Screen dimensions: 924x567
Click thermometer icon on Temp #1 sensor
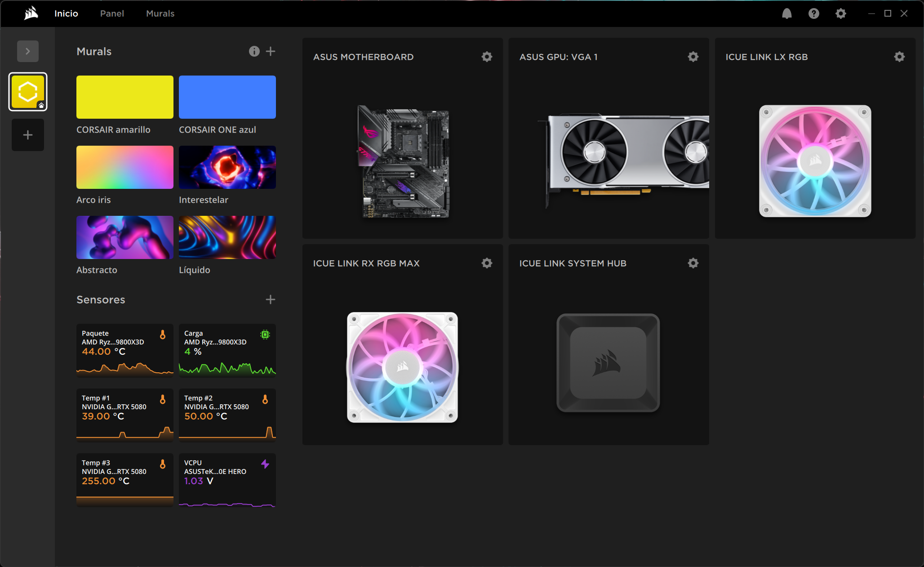[x=163, y=399]
